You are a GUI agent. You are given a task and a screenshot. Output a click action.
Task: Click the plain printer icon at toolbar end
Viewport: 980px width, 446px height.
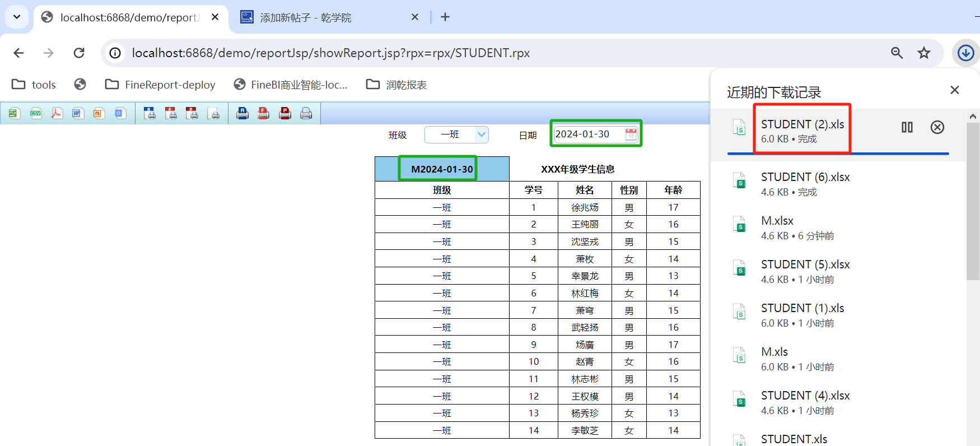[x=306, y=114]
